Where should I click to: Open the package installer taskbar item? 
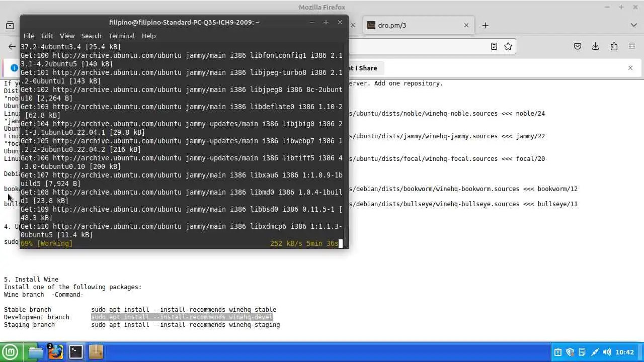tap(96, 352)
